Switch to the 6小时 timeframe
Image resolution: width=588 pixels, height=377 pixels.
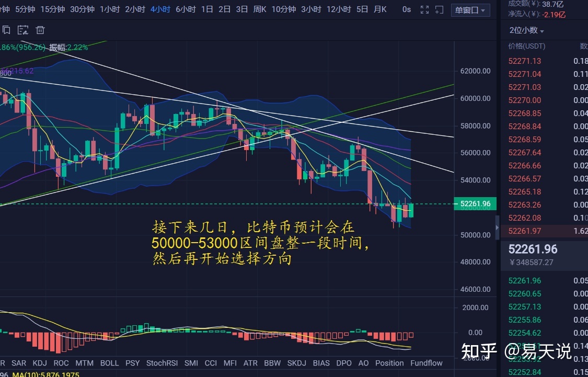click(x=186, y=9)
